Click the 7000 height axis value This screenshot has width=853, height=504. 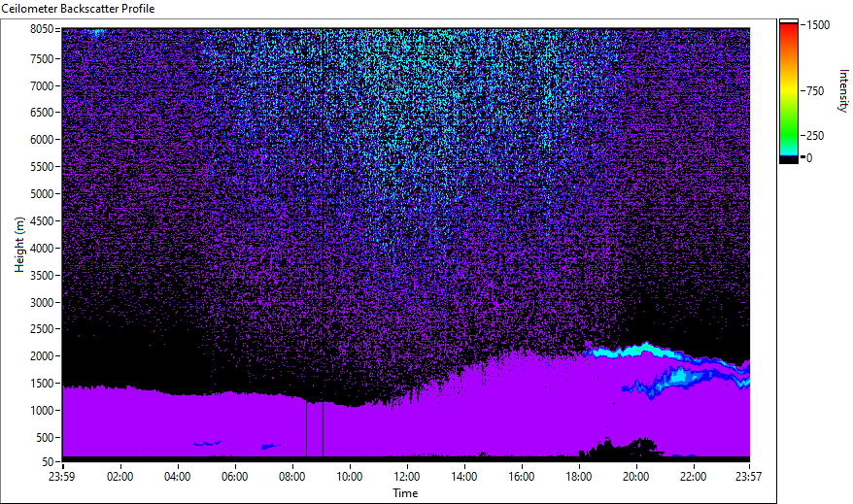click(x=42, y=85)
